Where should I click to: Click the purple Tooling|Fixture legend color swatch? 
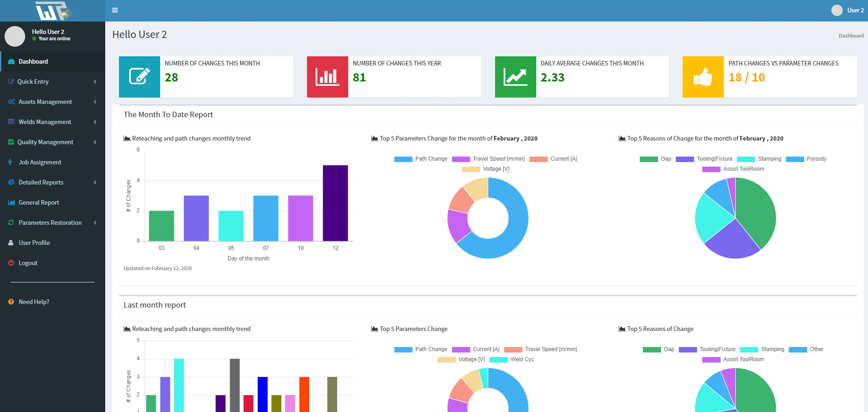684,159
